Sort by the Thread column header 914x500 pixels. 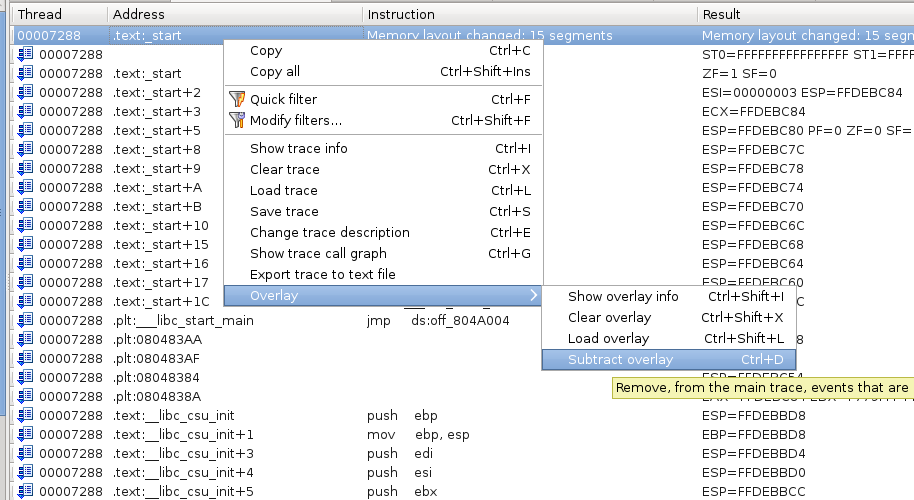point(40,14)
